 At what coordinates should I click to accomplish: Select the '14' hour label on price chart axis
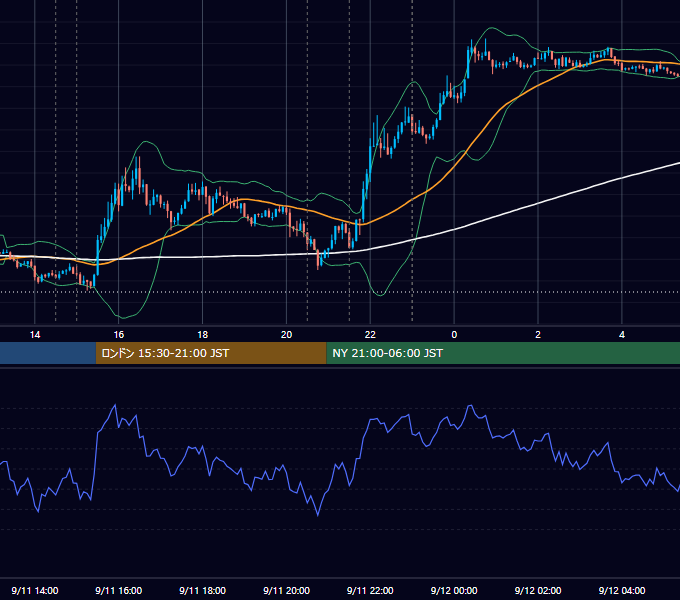pyautogui.click(x=35, y=335)
